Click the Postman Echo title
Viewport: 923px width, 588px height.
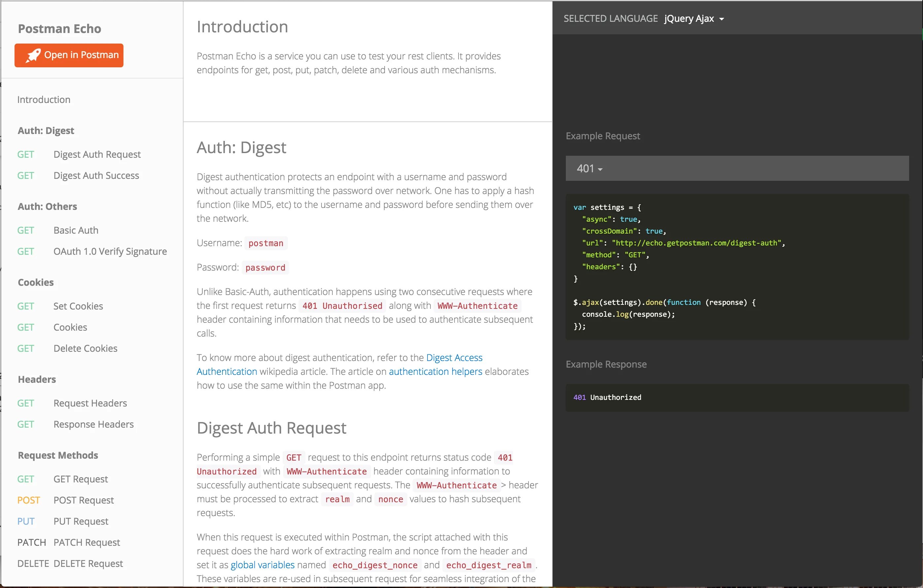pyautogui.click(x=59, y=28)
